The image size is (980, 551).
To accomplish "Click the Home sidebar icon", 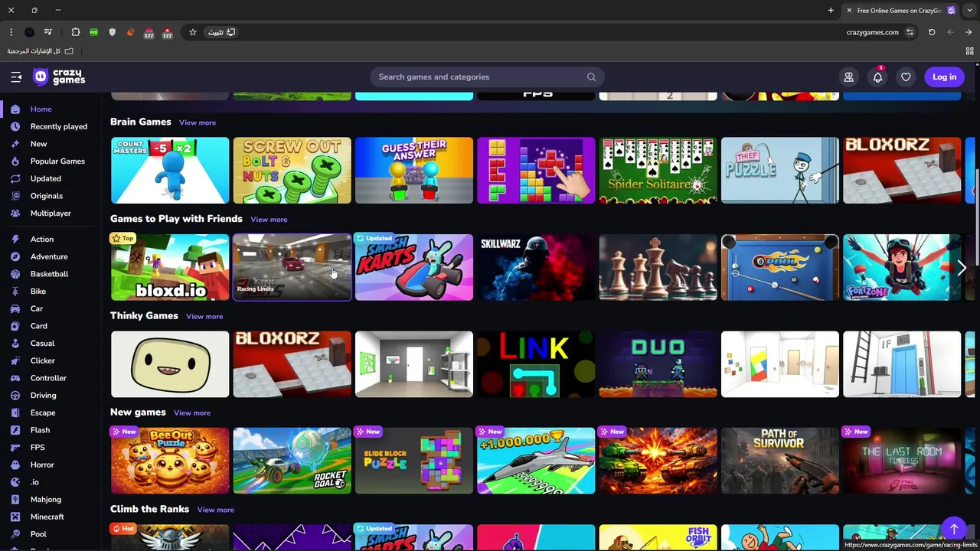I will coord(15,109).
